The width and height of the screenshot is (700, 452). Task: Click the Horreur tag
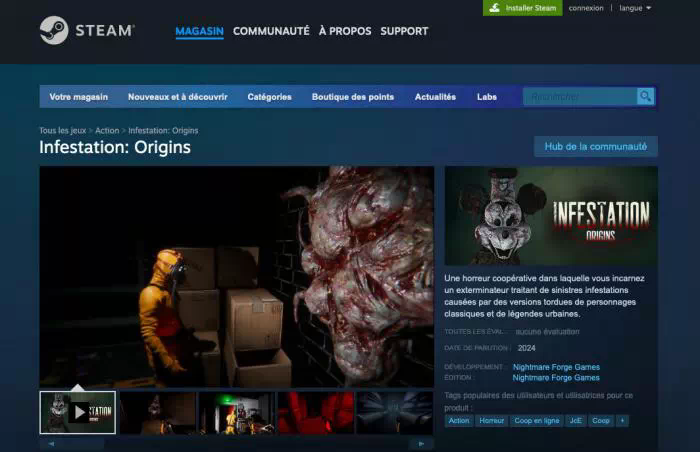click(x=492, y=421)
